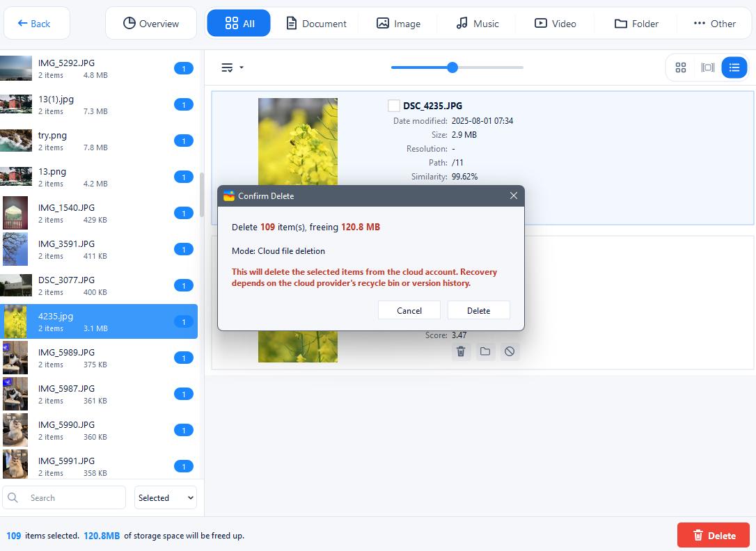Open the Other category tab
The image size is (756, 551).
click(x=714, y=23)
